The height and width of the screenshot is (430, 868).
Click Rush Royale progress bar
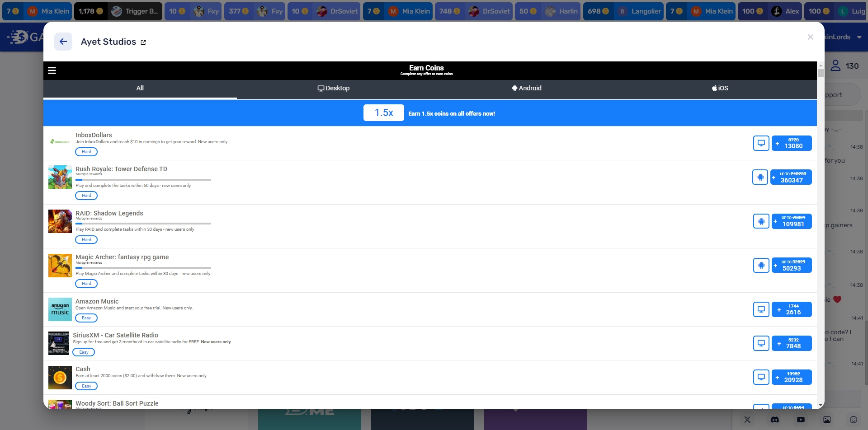(x=143, y=180)
